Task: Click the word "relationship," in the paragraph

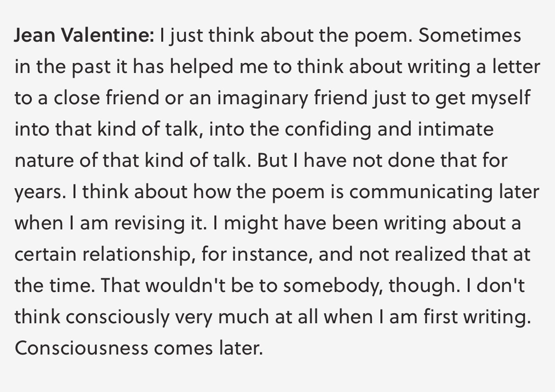Action: tap(139, 255)
